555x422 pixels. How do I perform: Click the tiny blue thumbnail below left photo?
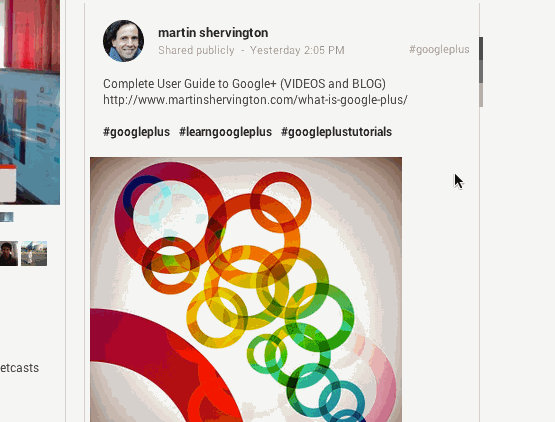click(6, 217)
